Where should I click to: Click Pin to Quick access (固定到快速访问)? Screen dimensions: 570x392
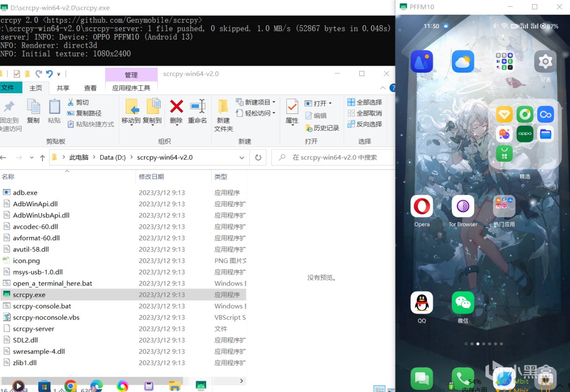(10, 115)
